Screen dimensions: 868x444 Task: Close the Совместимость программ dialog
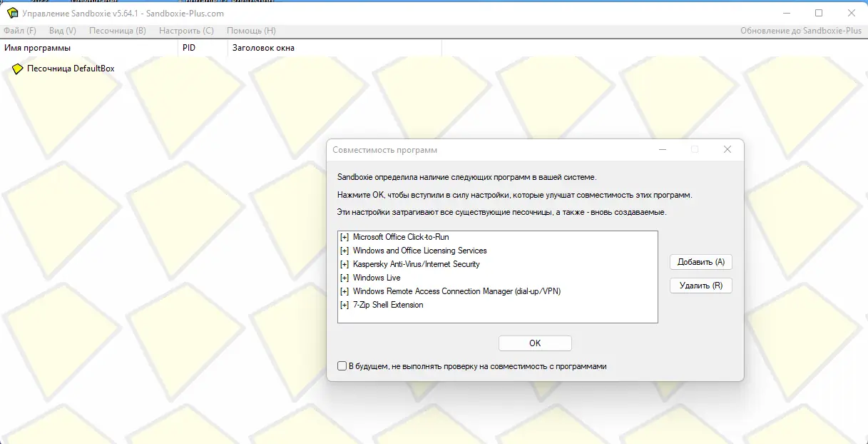[x=727, y=150]
